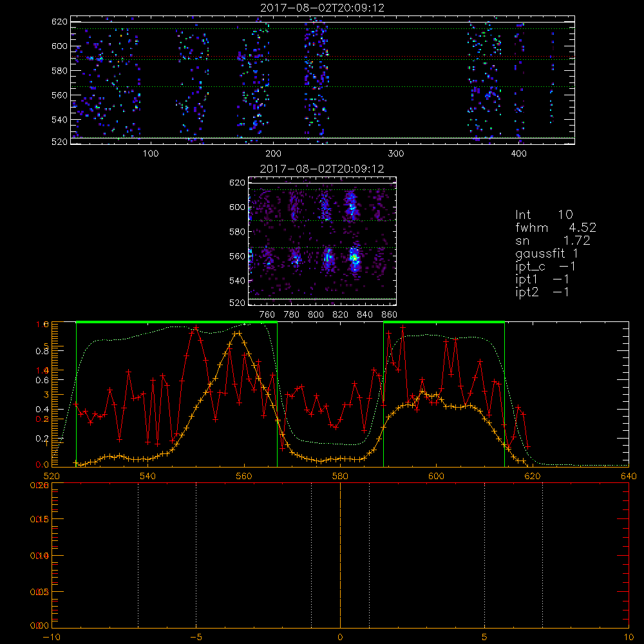Image resolution: width=644 pixels, height=644 pixels.
Task: Click x-axis label "200" of the wide image
Action: pos(273,154)
